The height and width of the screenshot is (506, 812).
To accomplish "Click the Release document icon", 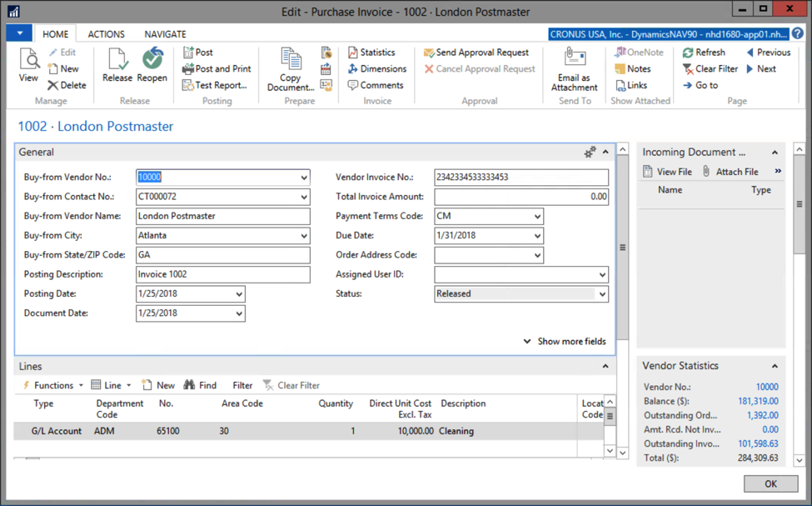I will tap(117, 65).
